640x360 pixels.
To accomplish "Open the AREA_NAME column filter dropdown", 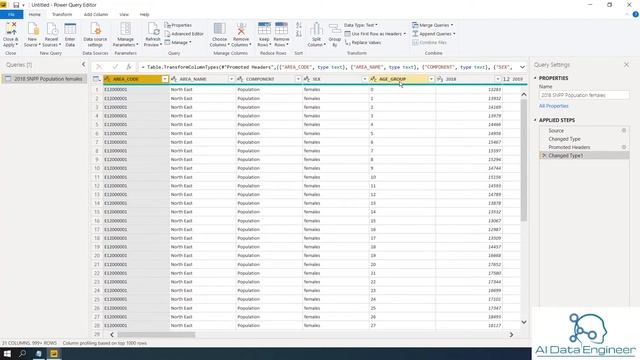I will coord(231,79).
